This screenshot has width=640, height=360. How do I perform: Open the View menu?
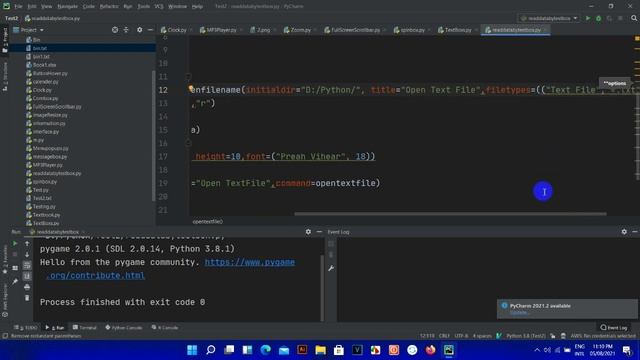[47, 7]
